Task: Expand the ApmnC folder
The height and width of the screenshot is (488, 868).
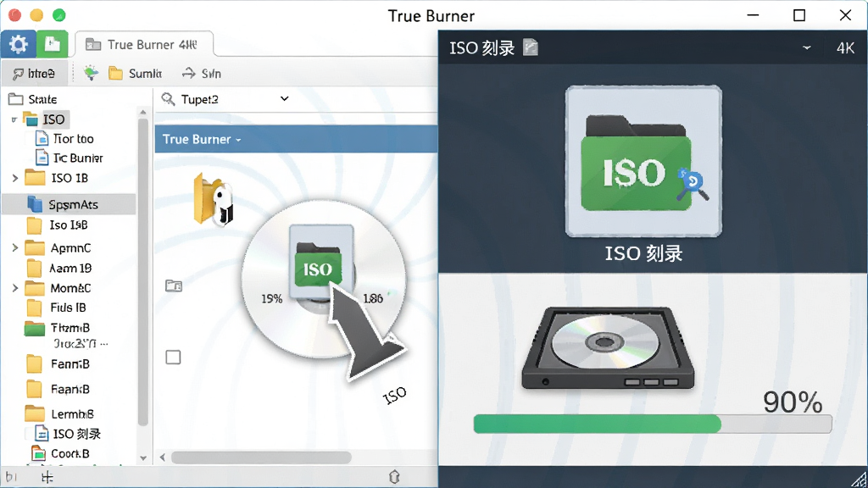Action: (15, 248)
